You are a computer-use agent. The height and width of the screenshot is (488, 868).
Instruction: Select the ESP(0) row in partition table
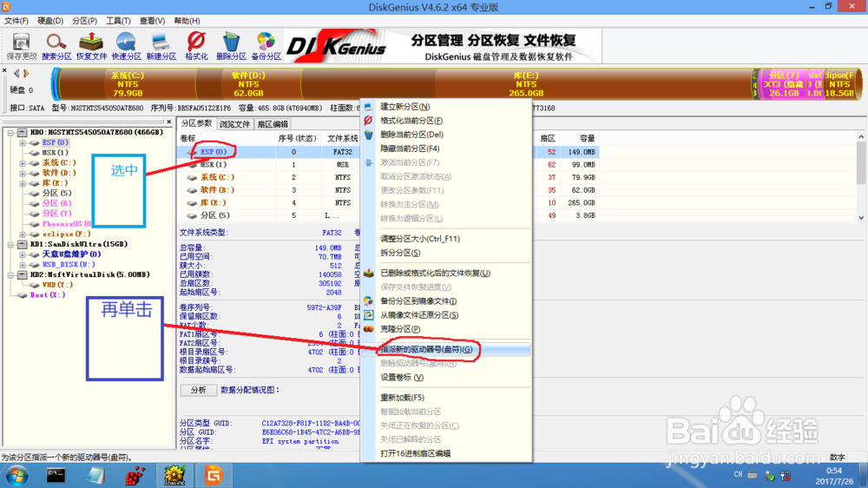[387, 152]
